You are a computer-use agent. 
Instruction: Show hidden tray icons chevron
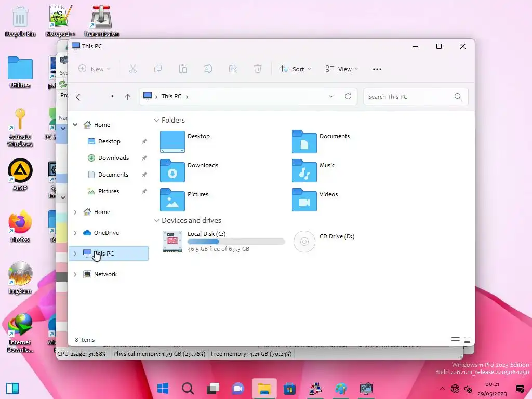click(x=442, y=389)
